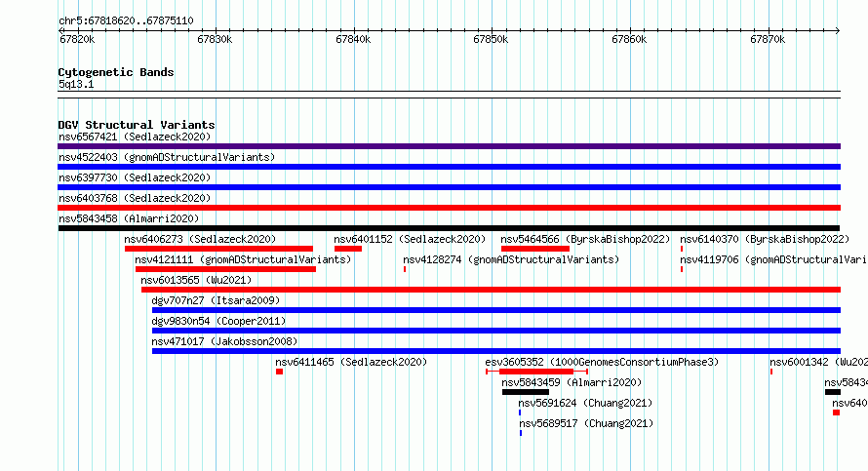Click the Cytogenetic Bands track title

pos(116,72)
